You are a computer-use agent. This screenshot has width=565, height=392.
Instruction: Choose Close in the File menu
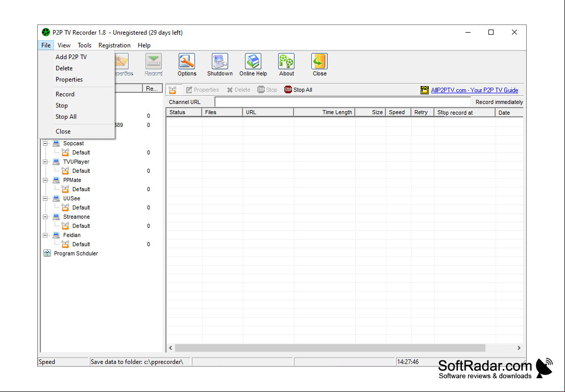77,132
